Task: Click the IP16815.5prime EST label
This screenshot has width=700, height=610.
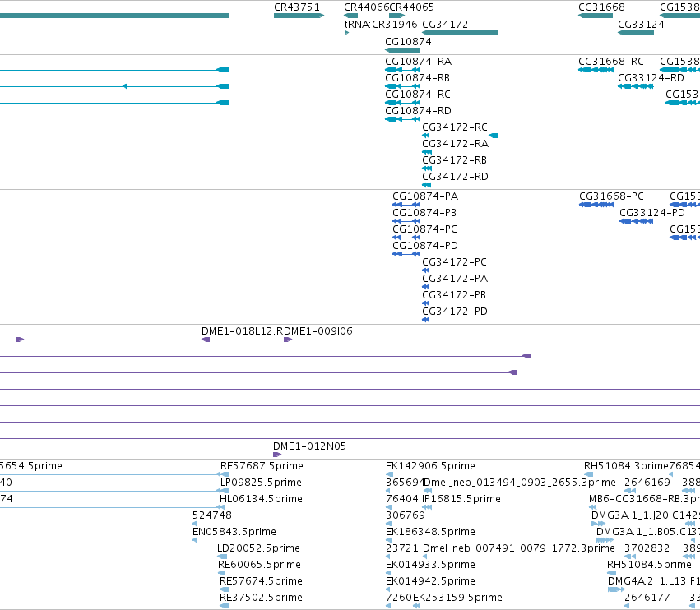Action: tap(461, 499)
